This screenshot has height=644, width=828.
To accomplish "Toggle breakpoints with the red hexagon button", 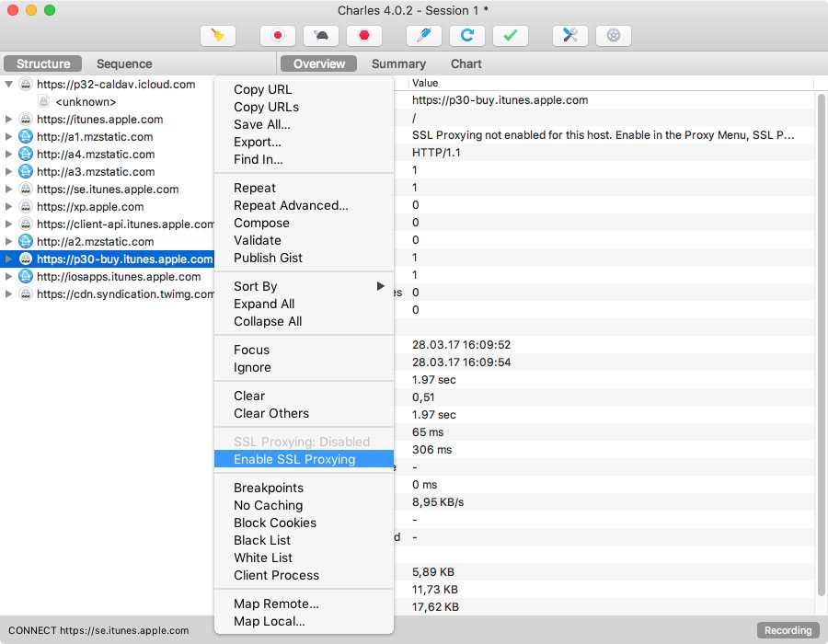I will point(363,36).
